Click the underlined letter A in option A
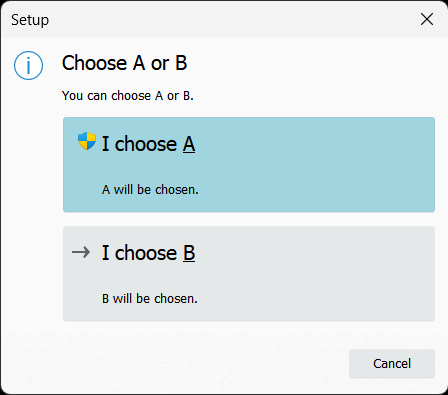 point(189,144)
